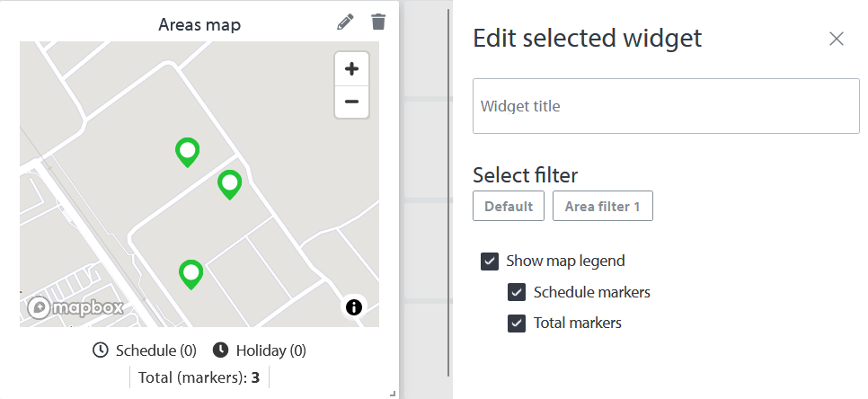Click the Schedule (0) legend item
868x399 pixels.
(145, 350)
